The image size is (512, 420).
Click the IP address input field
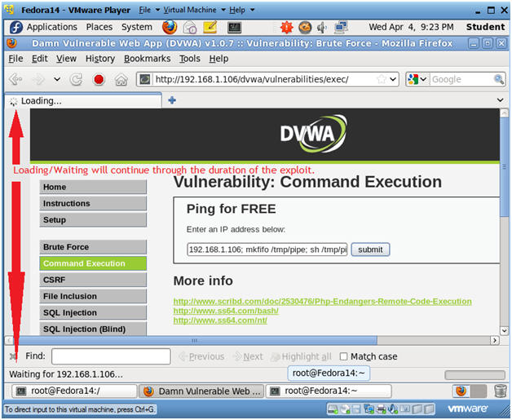point(267,250)
